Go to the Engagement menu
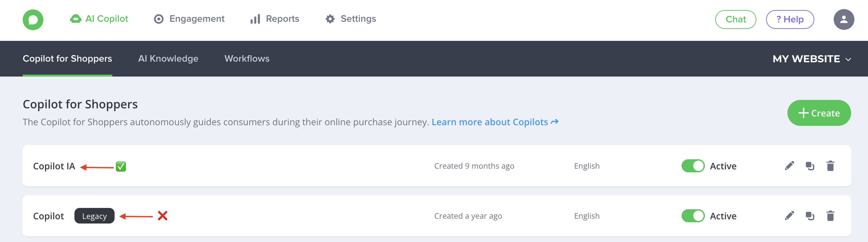Viewport: 868px width, 242px height. (189, 19)
